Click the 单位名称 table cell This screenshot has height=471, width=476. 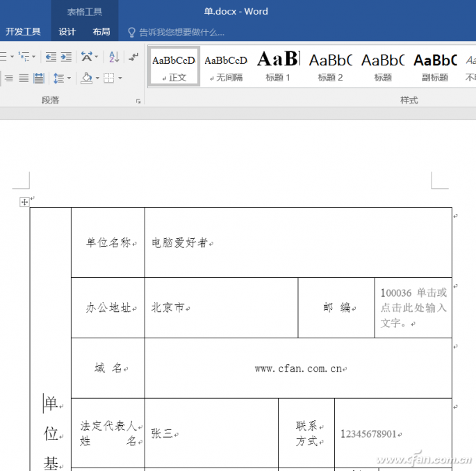point(108,242)
